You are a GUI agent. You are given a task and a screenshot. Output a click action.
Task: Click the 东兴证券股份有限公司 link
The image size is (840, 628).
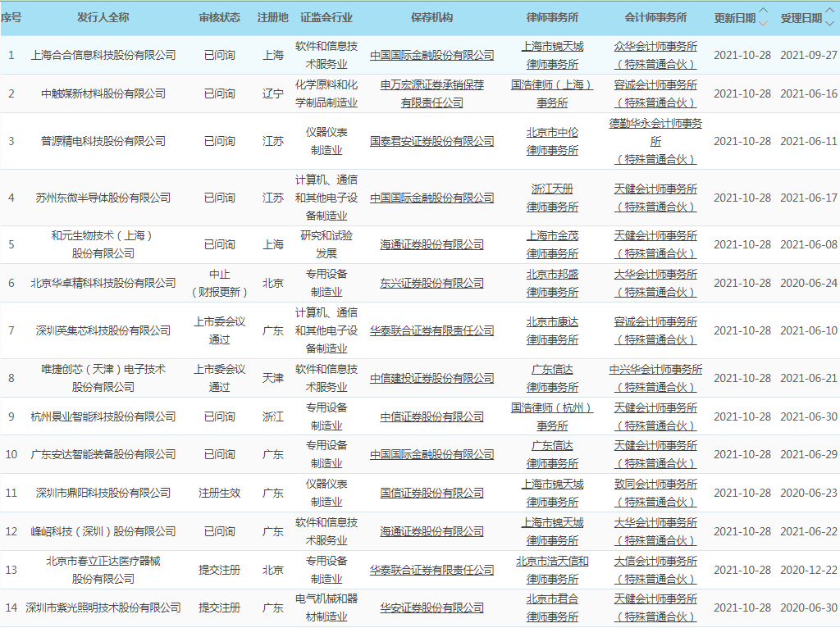(431, 283)
